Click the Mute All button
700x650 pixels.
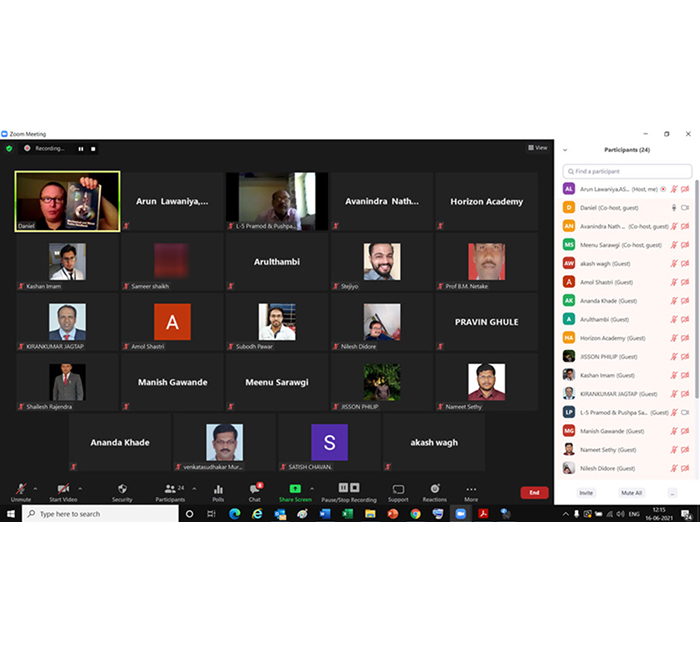tap(631, 493)
